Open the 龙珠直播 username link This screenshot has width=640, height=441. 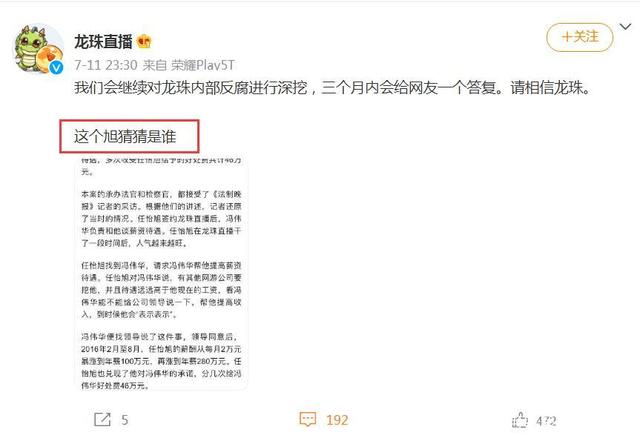point(103,41)
